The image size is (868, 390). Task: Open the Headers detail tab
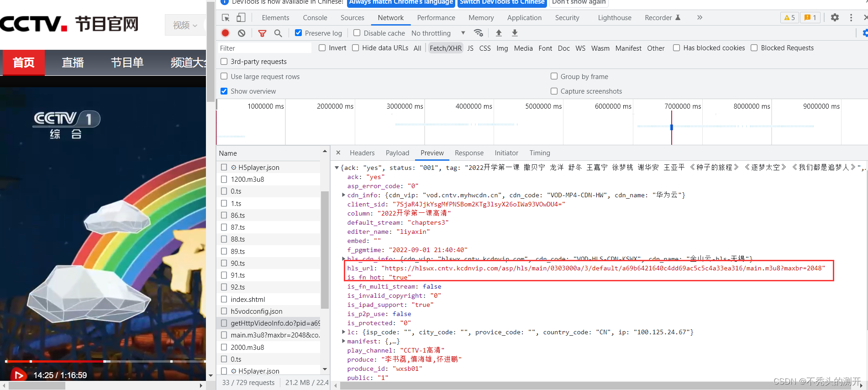[362, 153]
